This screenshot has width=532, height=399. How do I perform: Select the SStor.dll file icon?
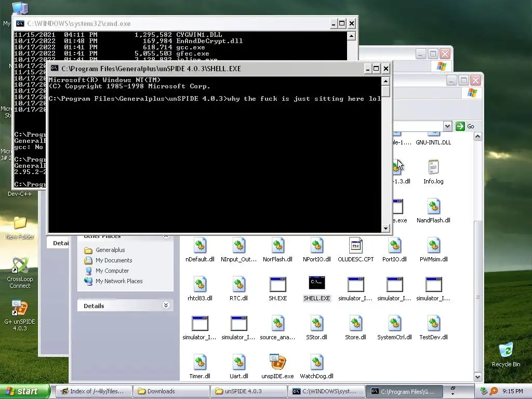[317, 323]
